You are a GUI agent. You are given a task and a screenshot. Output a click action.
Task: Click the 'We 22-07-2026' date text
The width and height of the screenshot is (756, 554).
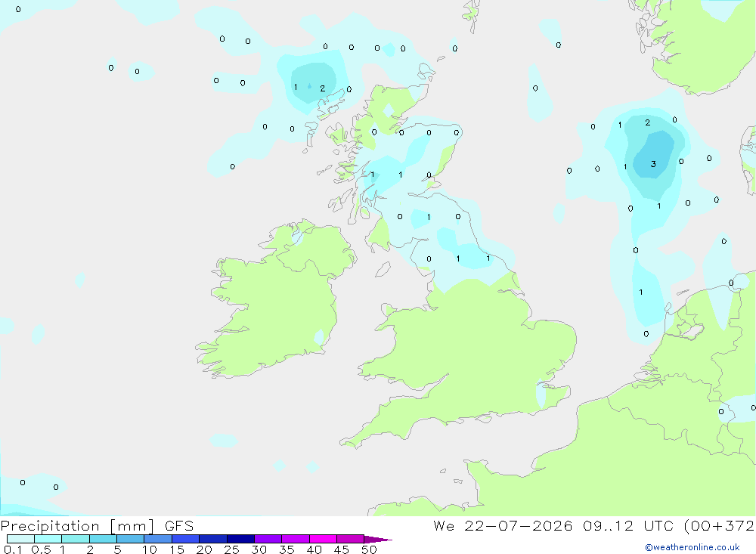pyautogui.click(x=503, y=526)
